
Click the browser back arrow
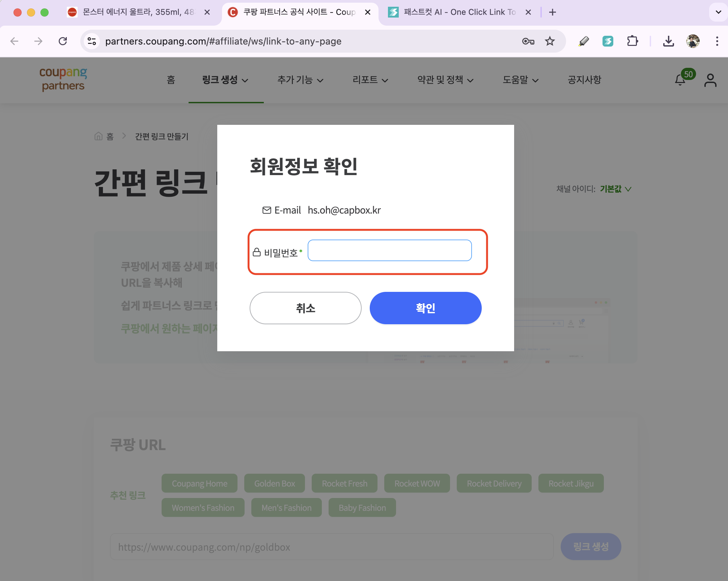click(x=14, y=41)
